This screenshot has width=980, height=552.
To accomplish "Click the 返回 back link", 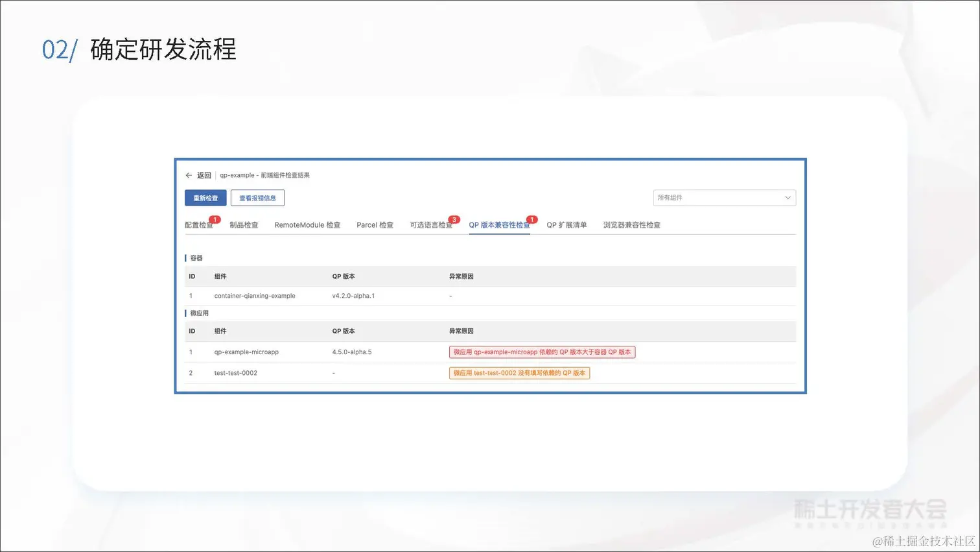I will click(x=204, y=175).
